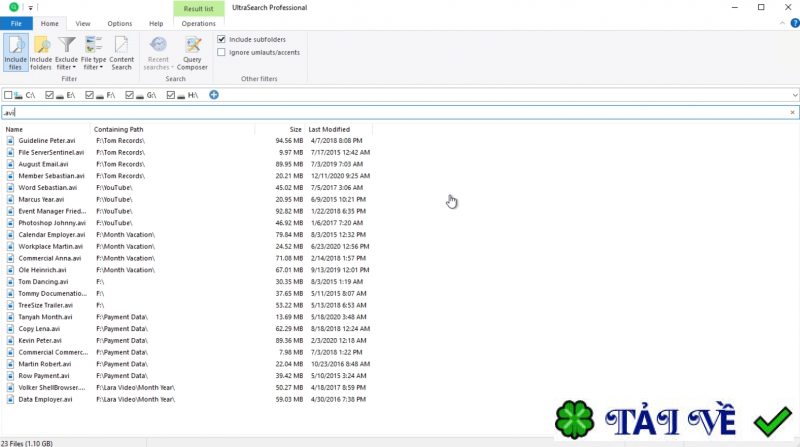Disable the Include subfolders checkbox

pos(221,39)
